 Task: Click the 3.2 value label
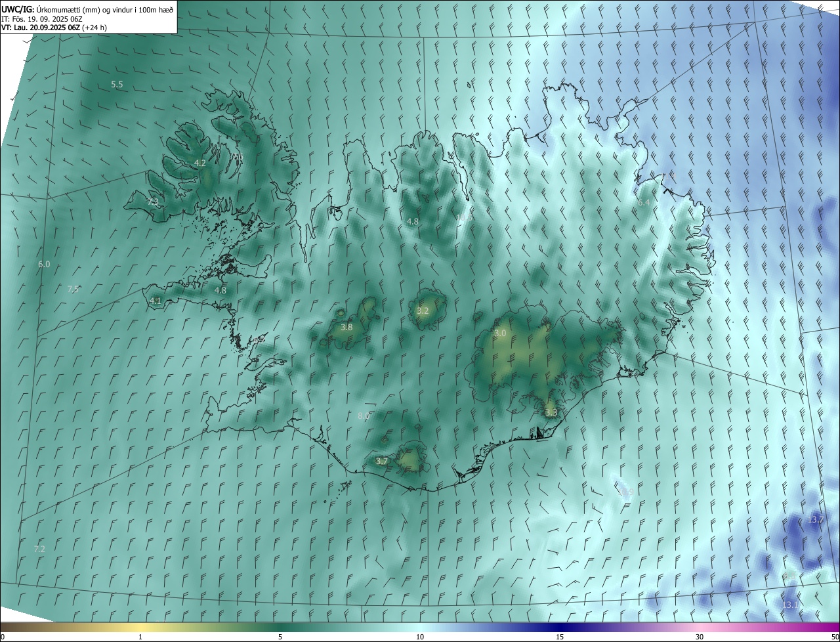click(423, 311)
